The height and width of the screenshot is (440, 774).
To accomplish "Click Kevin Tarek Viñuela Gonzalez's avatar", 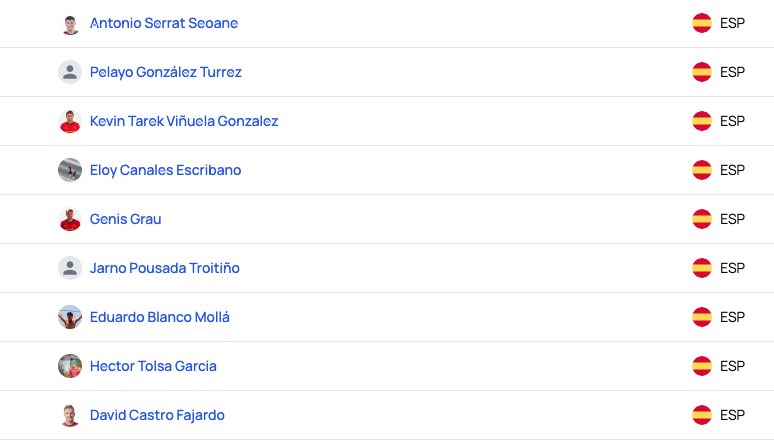I will [70, 121].
